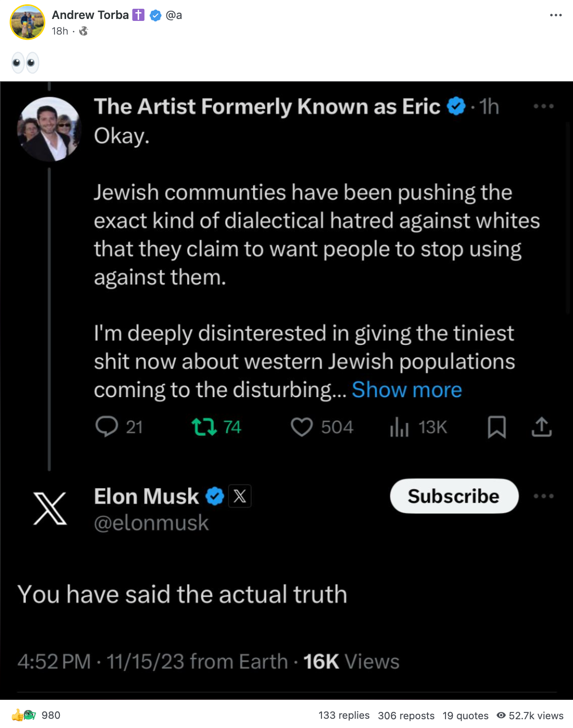
Task: Click the @elonmusk handle
Action: point(151,523)
